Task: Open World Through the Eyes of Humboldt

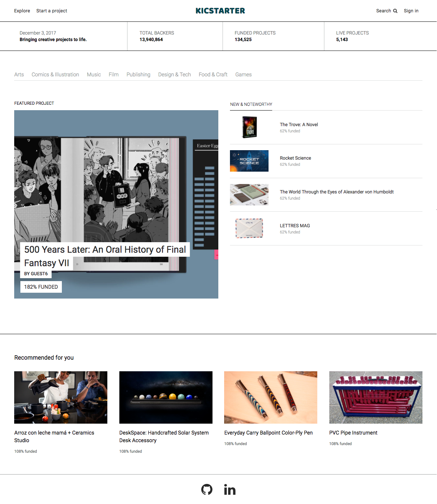Action: (x=337, y=192)
